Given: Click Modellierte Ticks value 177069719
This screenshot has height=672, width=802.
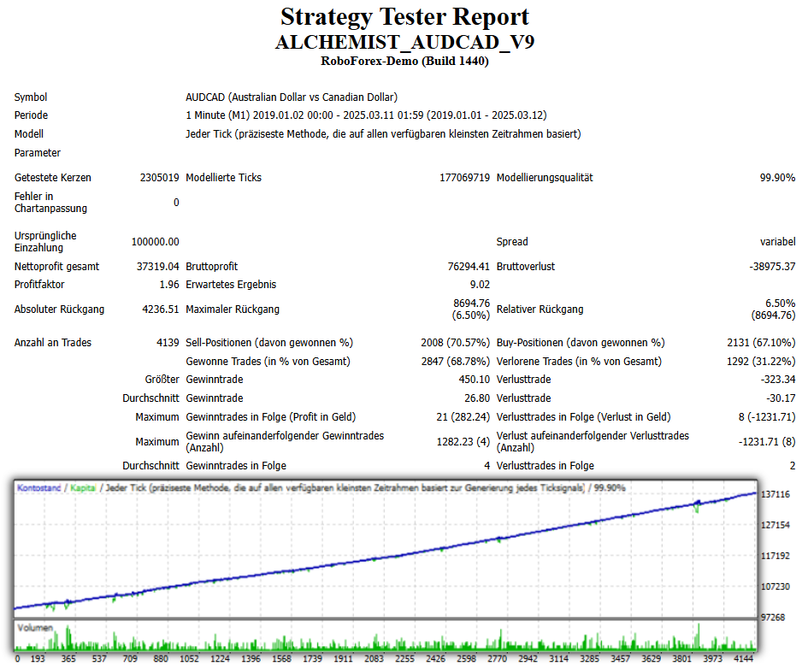Looking at the screenshot, I should point(464,178).
